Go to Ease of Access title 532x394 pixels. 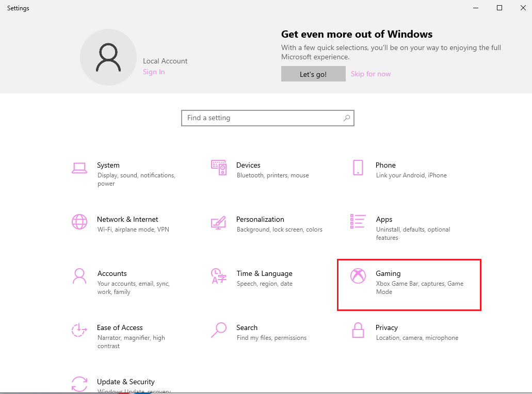[x=120, y=327]
